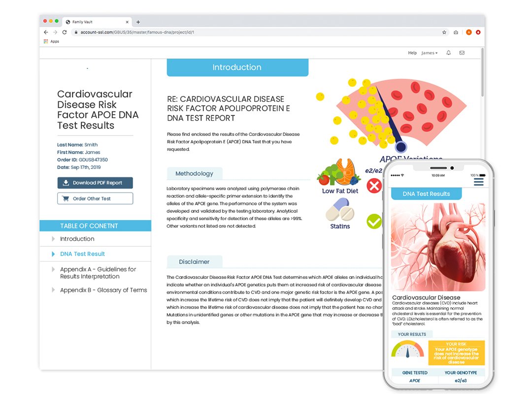Click the Order ID GDUS847350 text
Screen dimensions: 532x394
coord(82,160)
